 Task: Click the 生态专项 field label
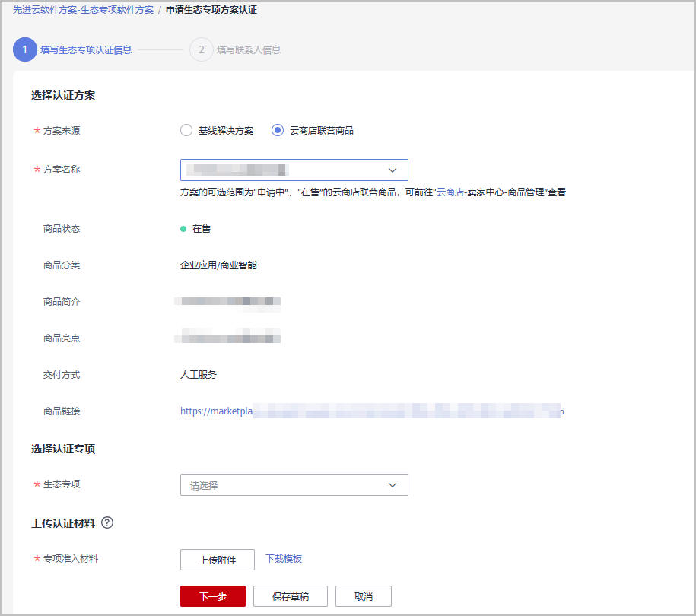(x=62, y=484)
